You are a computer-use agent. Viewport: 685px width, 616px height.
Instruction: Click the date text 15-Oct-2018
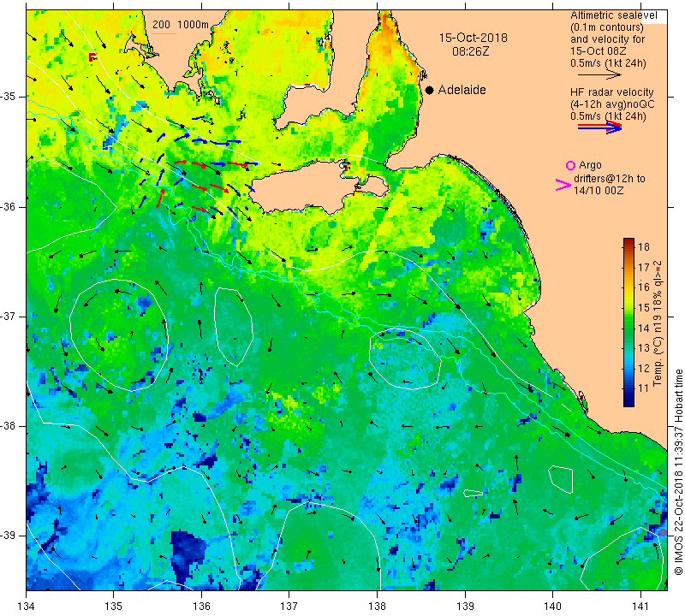pyautogui.click(x=474, y=38)
